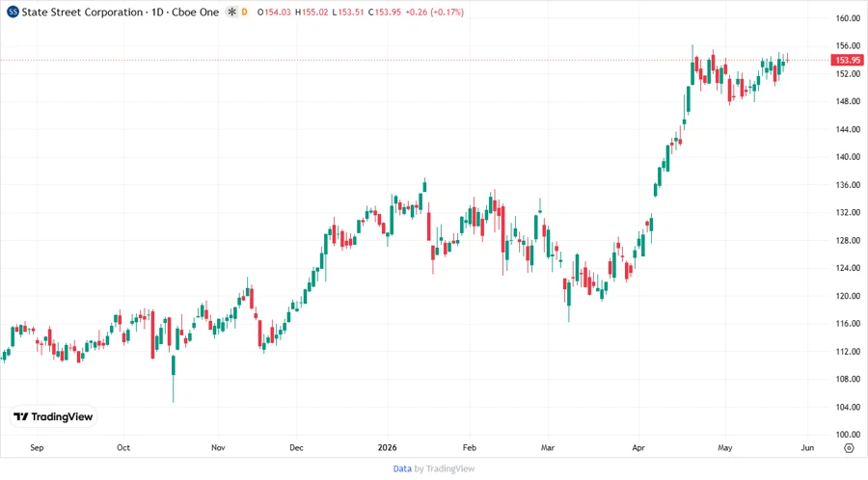Click the 100.00 price axis label
This screenshot has width=868, height=480.
(x=848, y=435)
